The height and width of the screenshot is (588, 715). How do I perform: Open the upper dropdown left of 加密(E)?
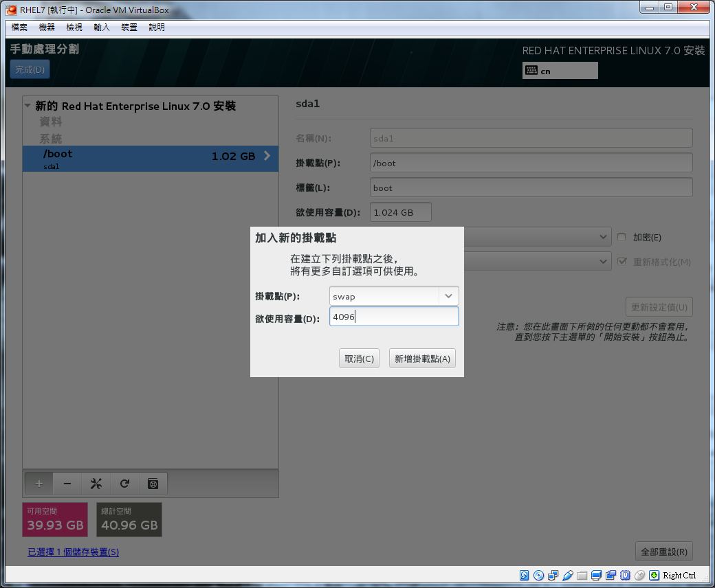603,237
